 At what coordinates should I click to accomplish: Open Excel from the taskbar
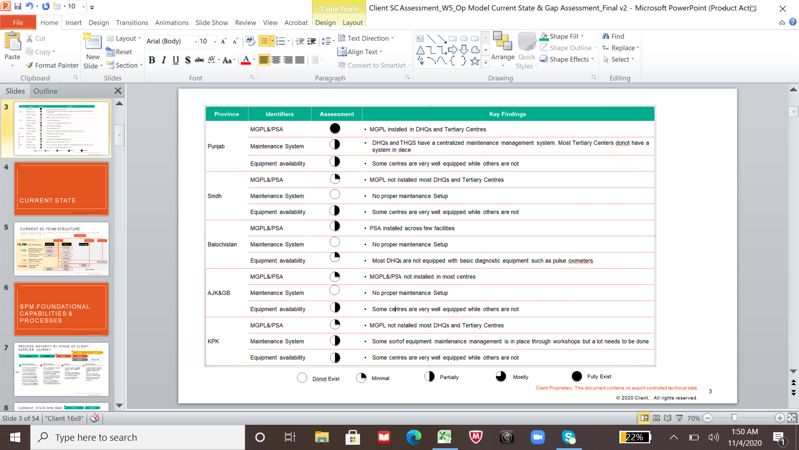pyautogui.click(x=444, y=437)
